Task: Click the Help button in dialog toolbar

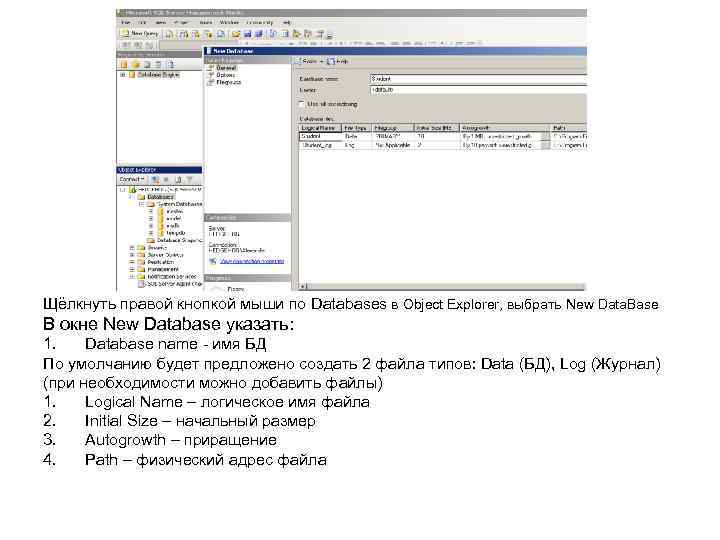Action: coord(338,61)
